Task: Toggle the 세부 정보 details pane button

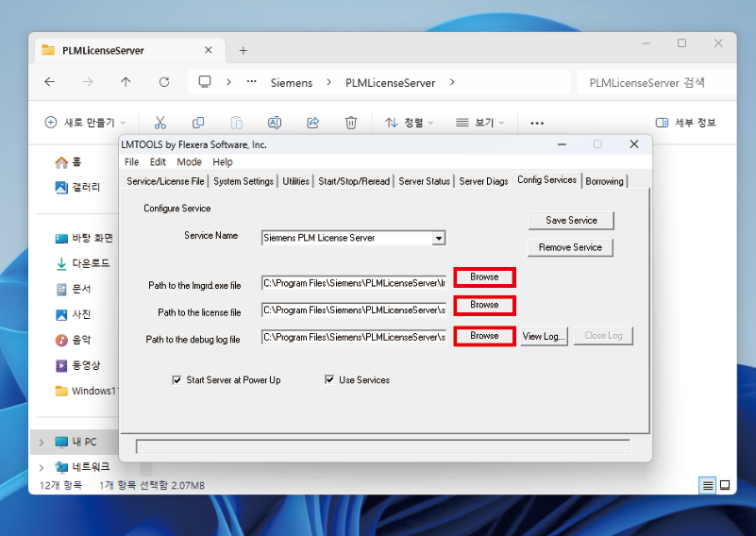Action: pyautogui.click(x=686, y=123)
